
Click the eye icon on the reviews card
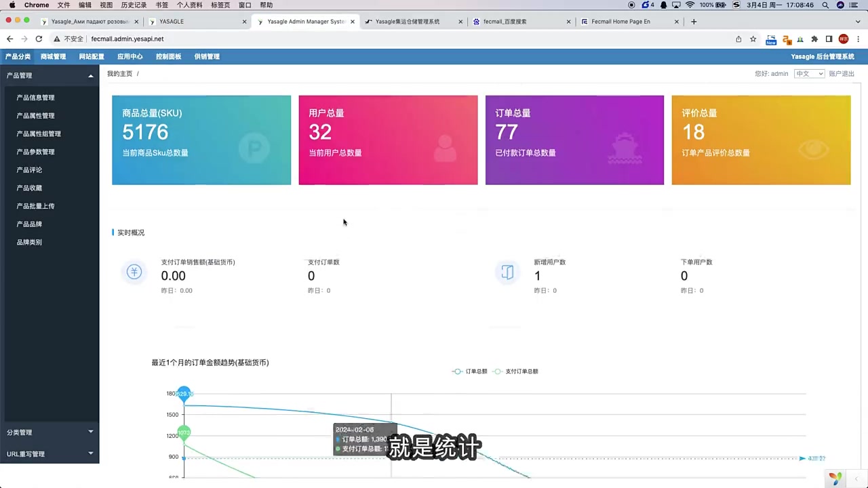point(813,149)
